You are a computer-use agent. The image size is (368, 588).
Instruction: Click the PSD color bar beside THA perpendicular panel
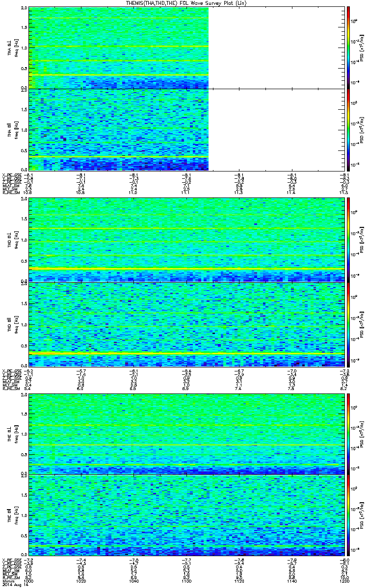click(x=348, y=48)
